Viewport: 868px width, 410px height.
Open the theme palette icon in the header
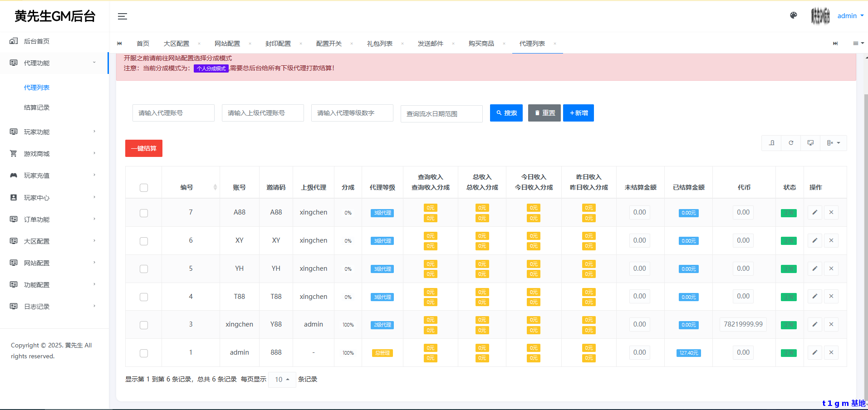(793, 15)
